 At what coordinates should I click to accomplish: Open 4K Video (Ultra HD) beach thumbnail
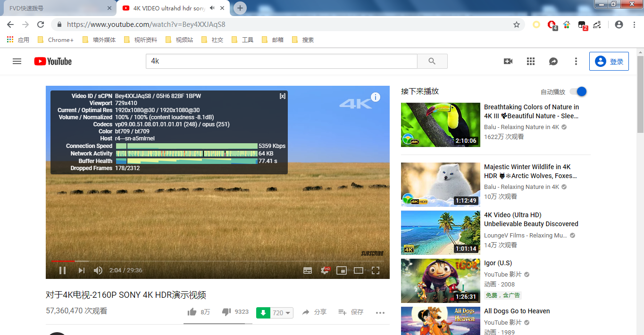[441, 233]
